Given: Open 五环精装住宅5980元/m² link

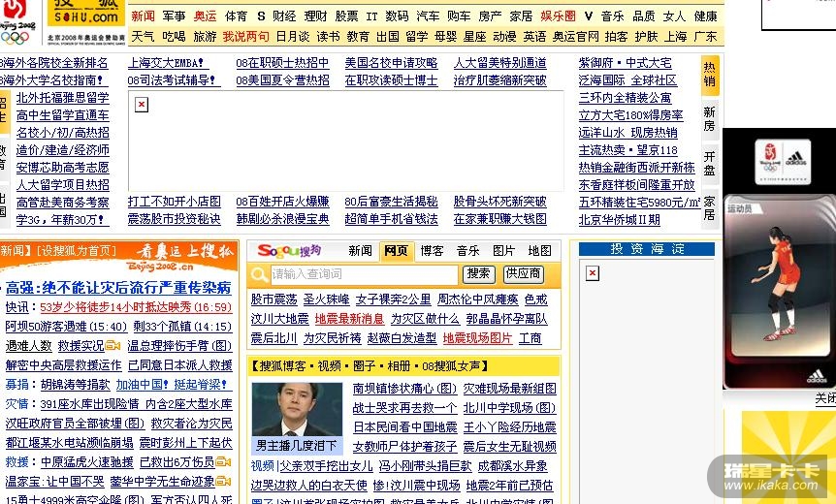Looking at the screenshot, I should click(639, 203).
